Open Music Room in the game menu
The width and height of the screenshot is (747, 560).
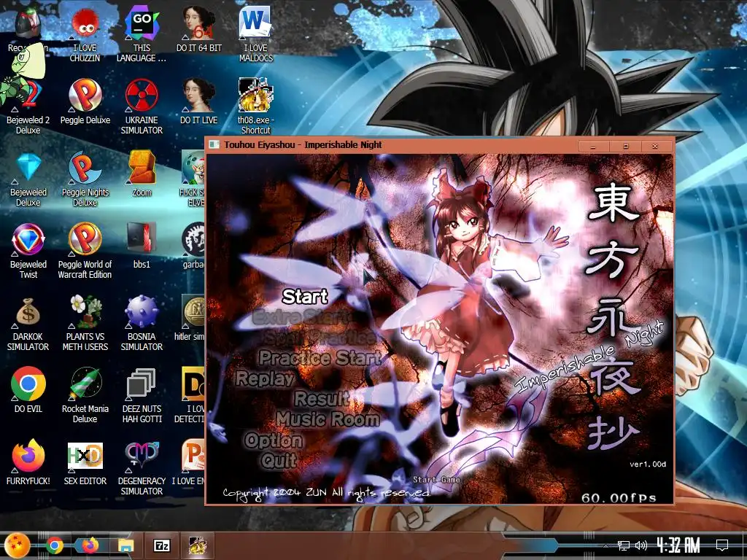(328, 419)
